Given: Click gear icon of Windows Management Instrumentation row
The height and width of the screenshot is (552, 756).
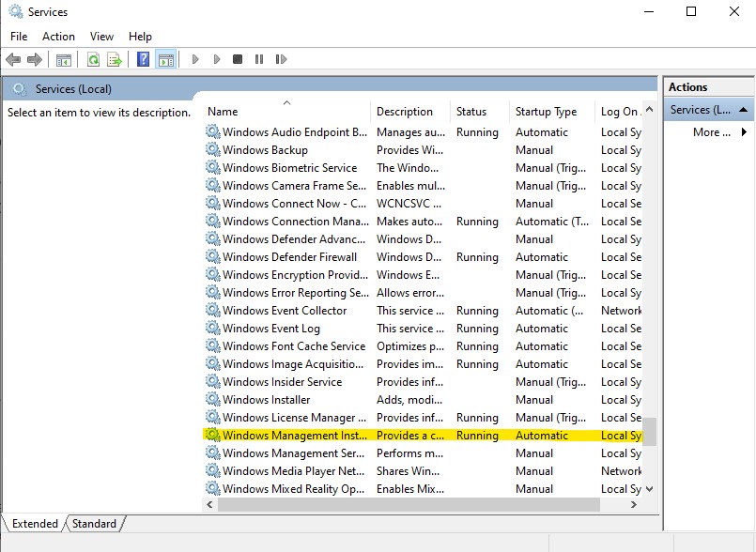Looking at the screenshot, I should coord(212,435).
